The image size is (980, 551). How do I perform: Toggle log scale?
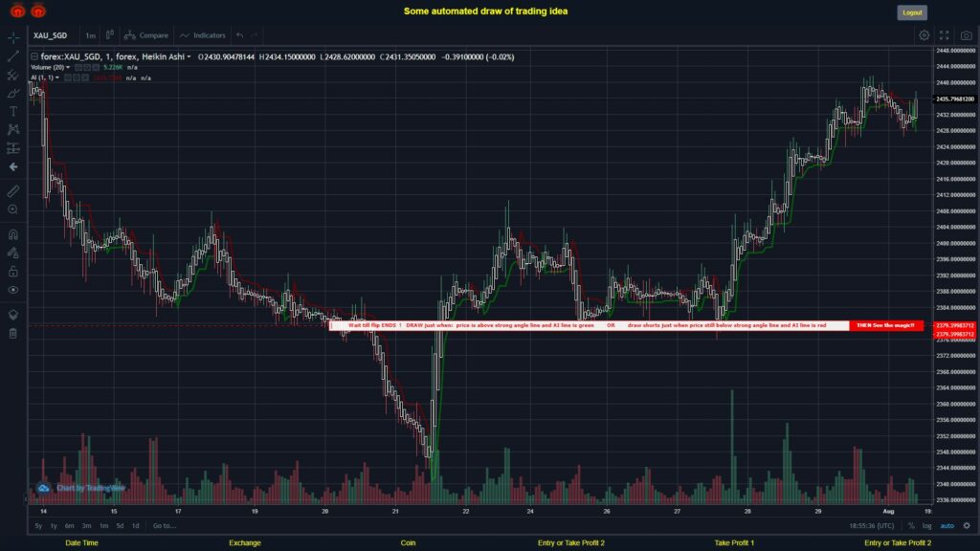click(926, 526)
